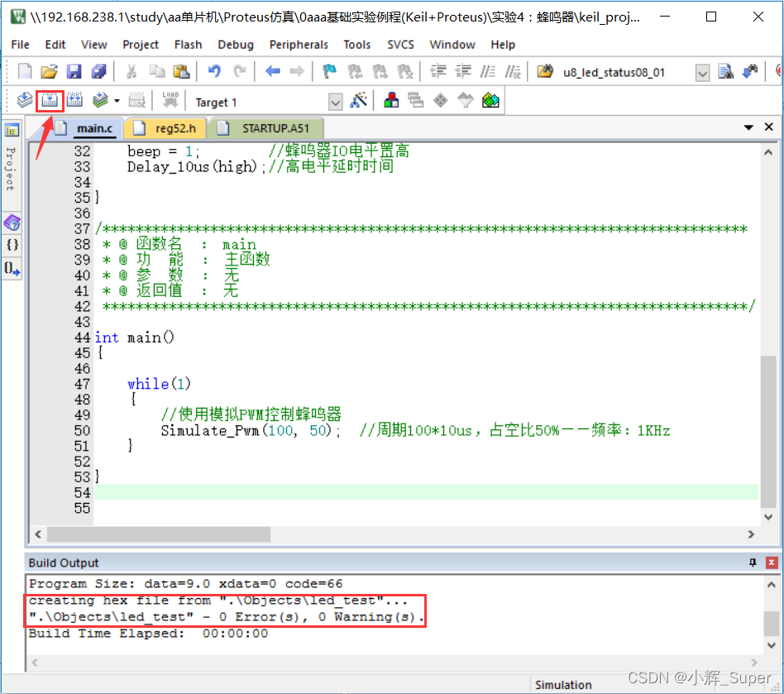The height and width of the screenshot is (694, 784).
Task: Open the Window menu
Action: (452, 45)
